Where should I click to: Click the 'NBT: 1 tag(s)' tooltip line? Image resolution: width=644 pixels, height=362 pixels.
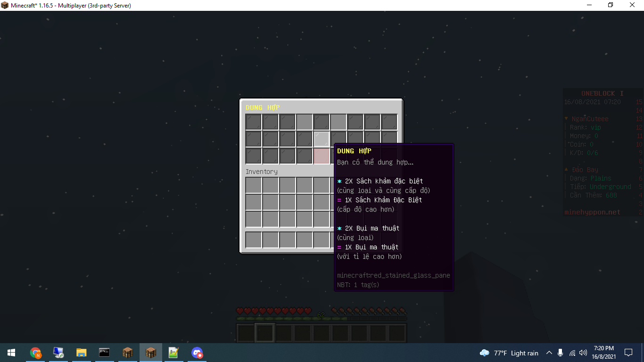point(358,285)
